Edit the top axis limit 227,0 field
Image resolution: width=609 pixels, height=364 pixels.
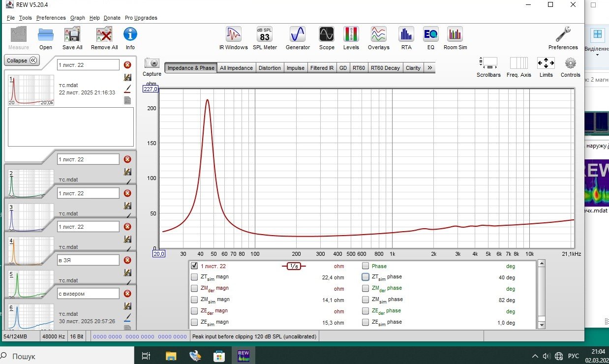pyautogui.click(x=151, y=89)
